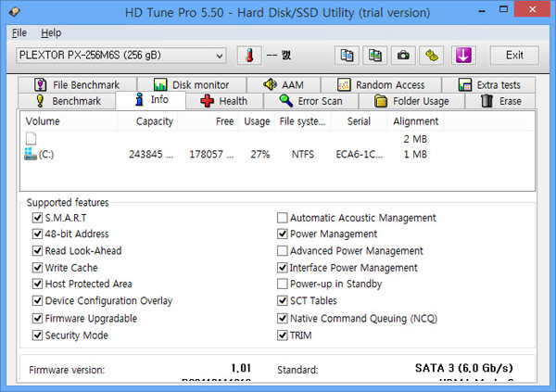556x392 pixels.
Task: Toggle the S.M.A.R.T checkbox
Action: (37, 218)
